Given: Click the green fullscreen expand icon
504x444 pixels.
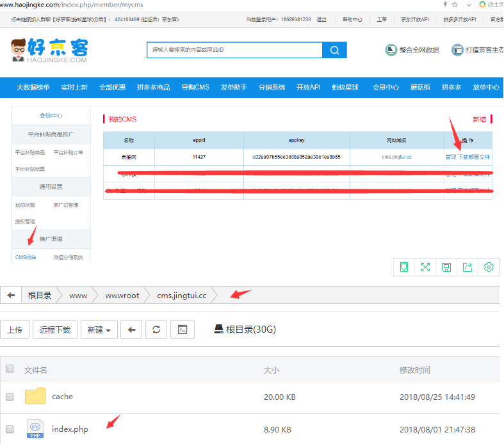Looking at the screenshot, I should (425, 267).
